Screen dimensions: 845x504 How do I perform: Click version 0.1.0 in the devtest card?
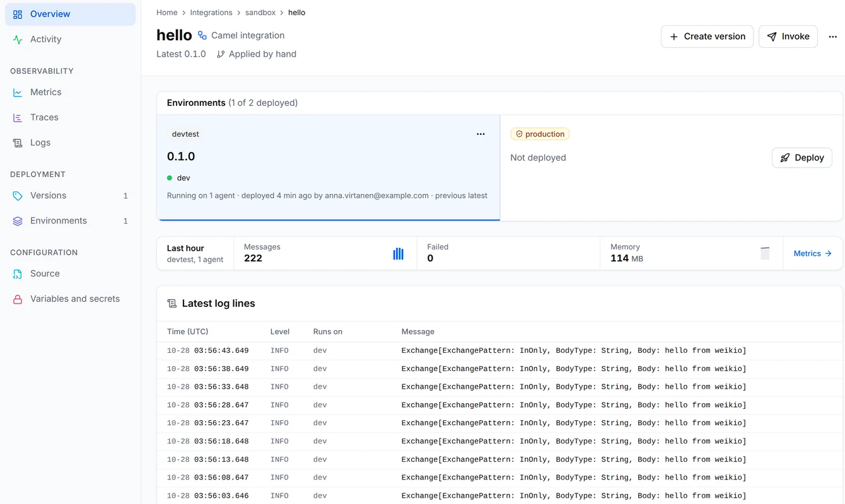[181, 156]
